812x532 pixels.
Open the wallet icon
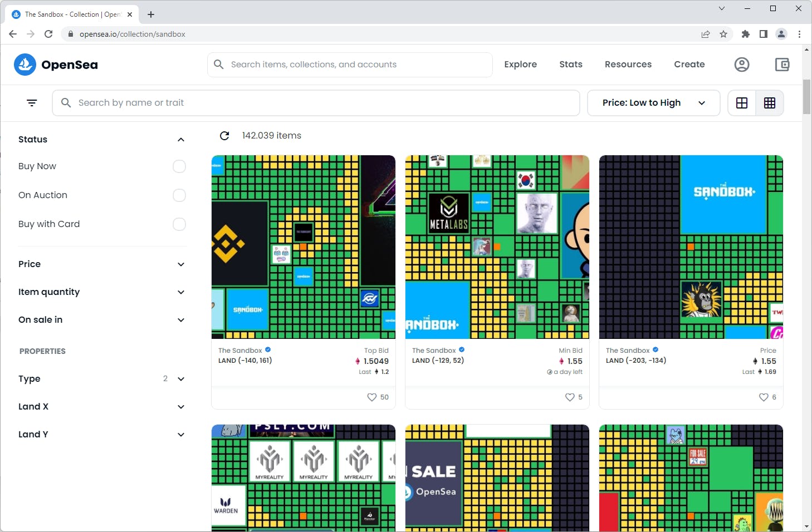782,65
